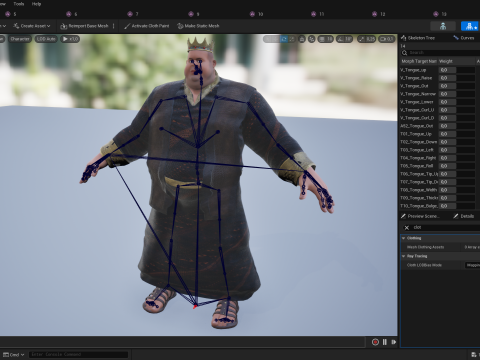Toggle grid snap value 10

coord(326,39)
